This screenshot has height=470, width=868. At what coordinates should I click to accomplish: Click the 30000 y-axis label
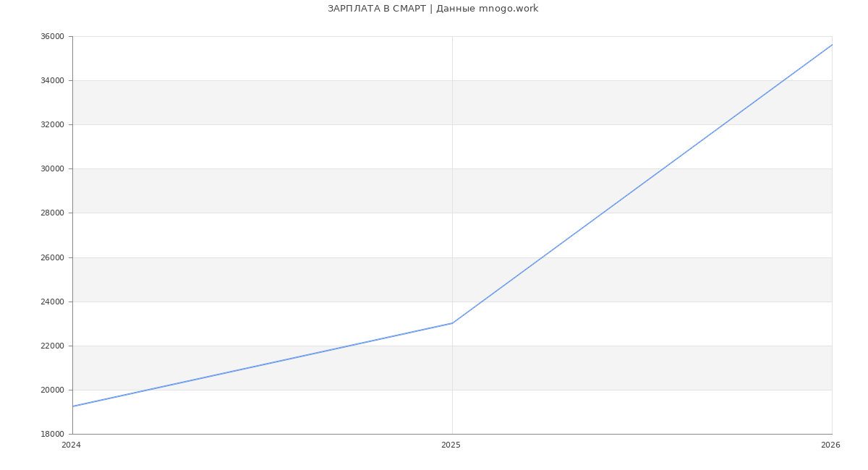point(52,169)
